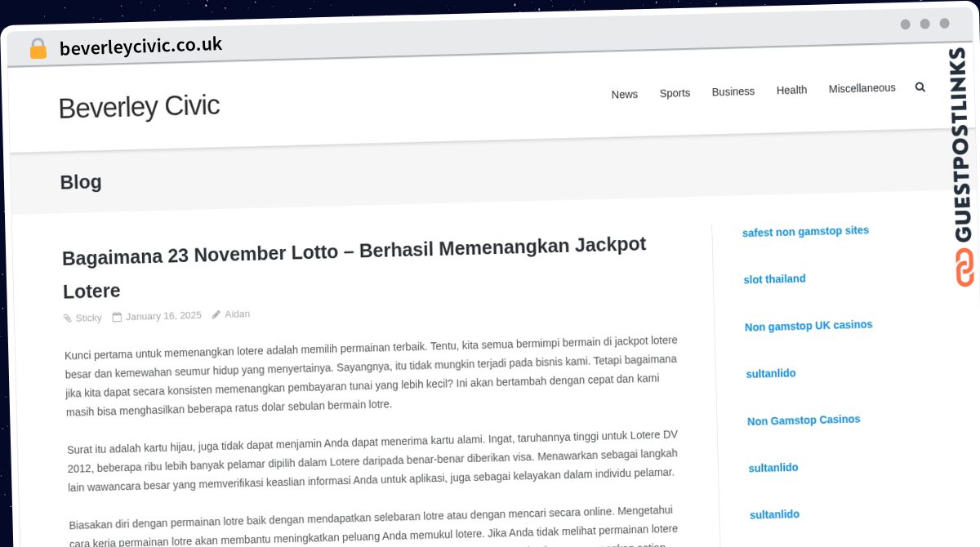Select Business in the navigation bar
This screenshot has height=547, width=980.
pyautogui.click(x=733, y=91)
